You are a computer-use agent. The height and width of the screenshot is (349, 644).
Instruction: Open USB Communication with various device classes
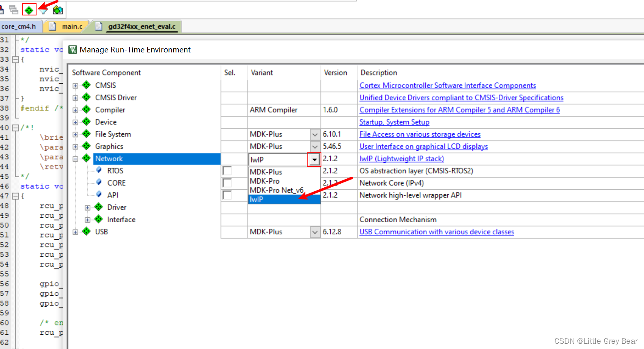(x=437, y=232)
